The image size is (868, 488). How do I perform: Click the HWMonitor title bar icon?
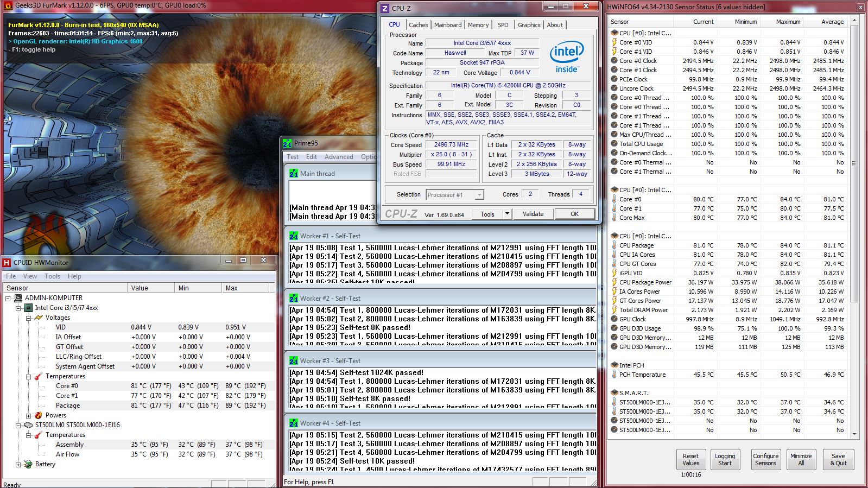pyautogui.click(x=7, y=262)
